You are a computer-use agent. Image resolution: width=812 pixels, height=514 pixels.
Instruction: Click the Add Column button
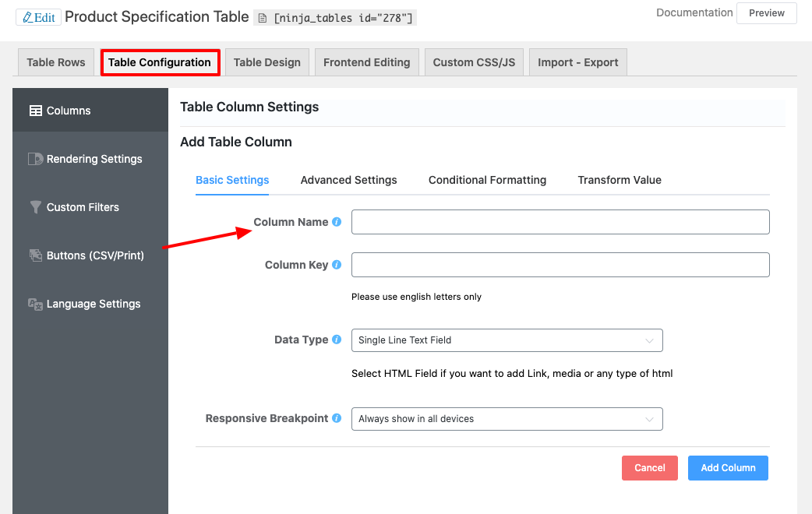pyautogui.click(x=727, y=467)
